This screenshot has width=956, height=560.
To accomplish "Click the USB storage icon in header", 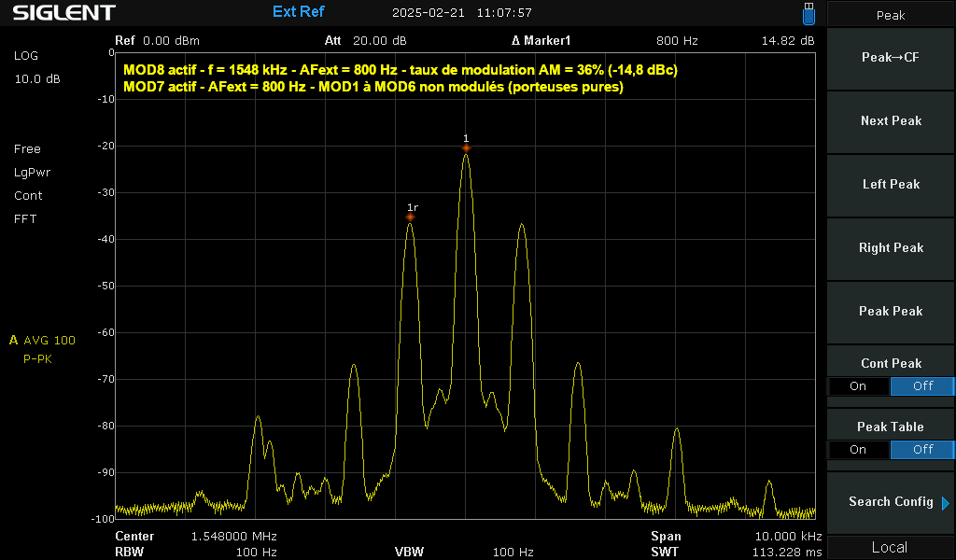I will pyautogui.click(x=808, y=13).
